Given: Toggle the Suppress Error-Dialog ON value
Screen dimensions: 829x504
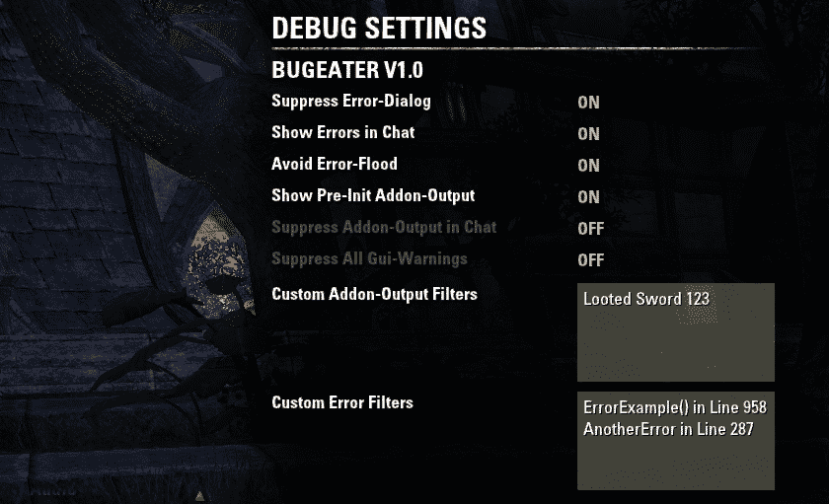Looking at the screenshot, I should pyautogui.click(x=588, y=103).
